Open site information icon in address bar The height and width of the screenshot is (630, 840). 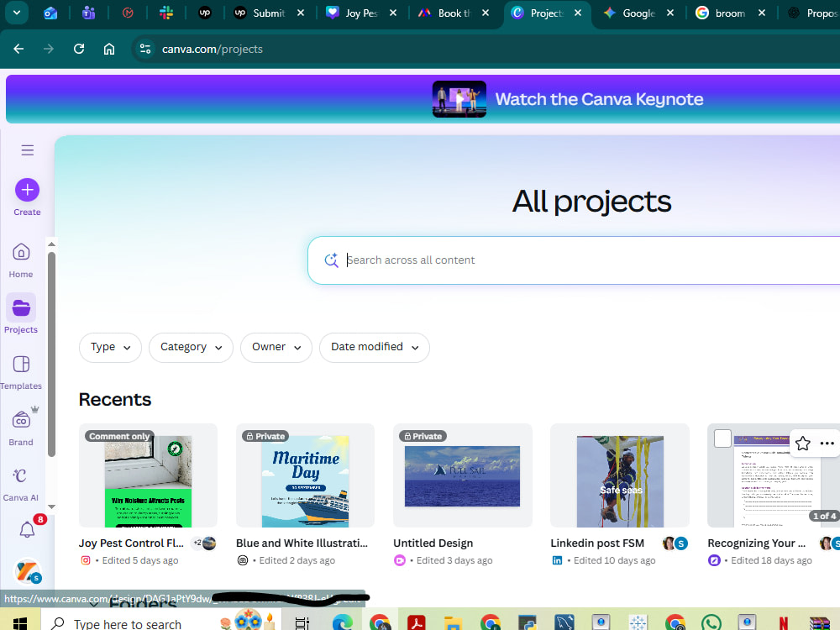tap(145, 49)
